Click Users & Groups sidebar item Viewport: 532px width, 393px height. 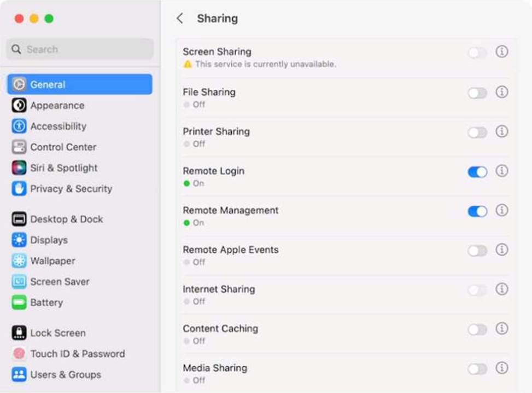point(65,375)
